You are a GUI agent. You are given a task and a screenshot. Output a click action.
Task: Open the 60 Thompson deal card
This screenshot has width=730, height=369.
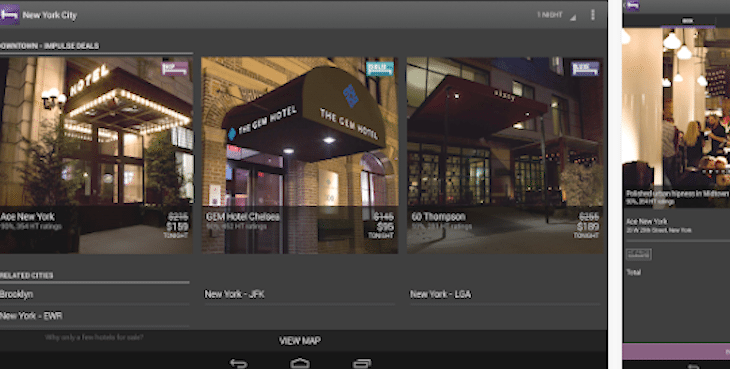tap(505, 155)
